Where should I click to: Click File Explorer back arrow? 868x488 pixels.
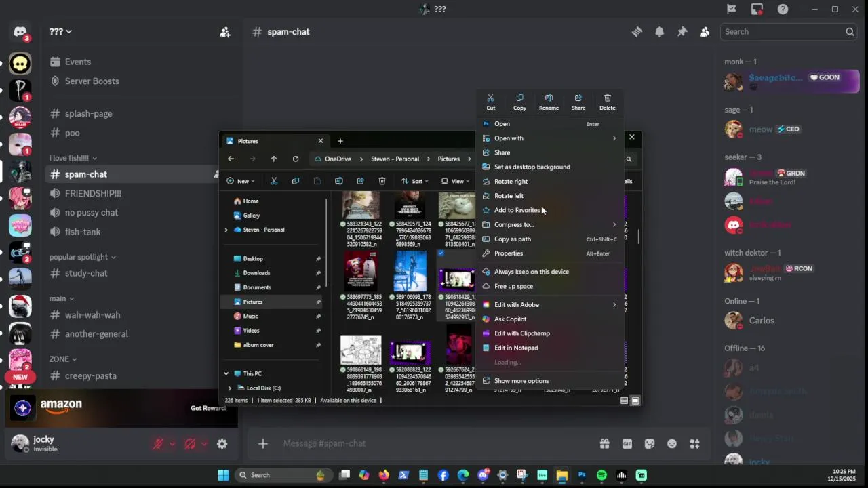point(231,159)
